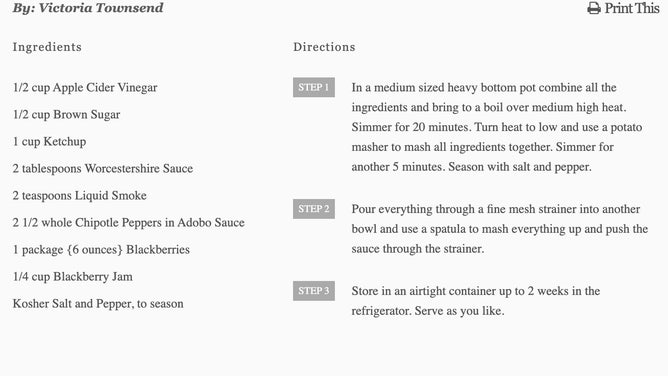Click the Ingredients heading
This screenshot has height=376, width=668.
pos(47,47)
